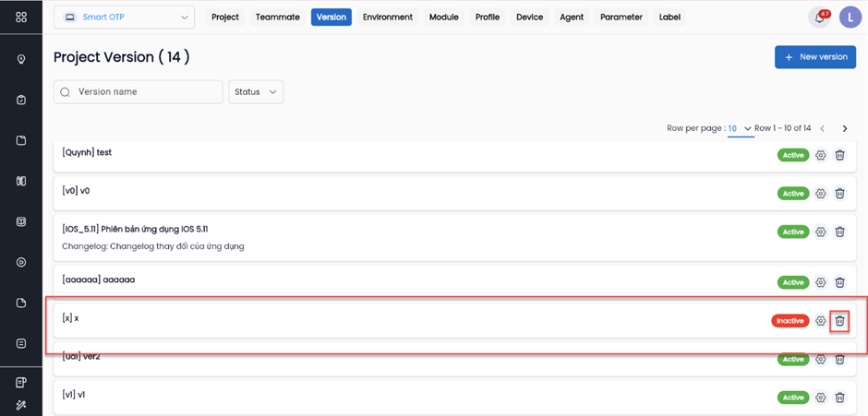Open settings gear for [v0] v0 version

point(820,194)
